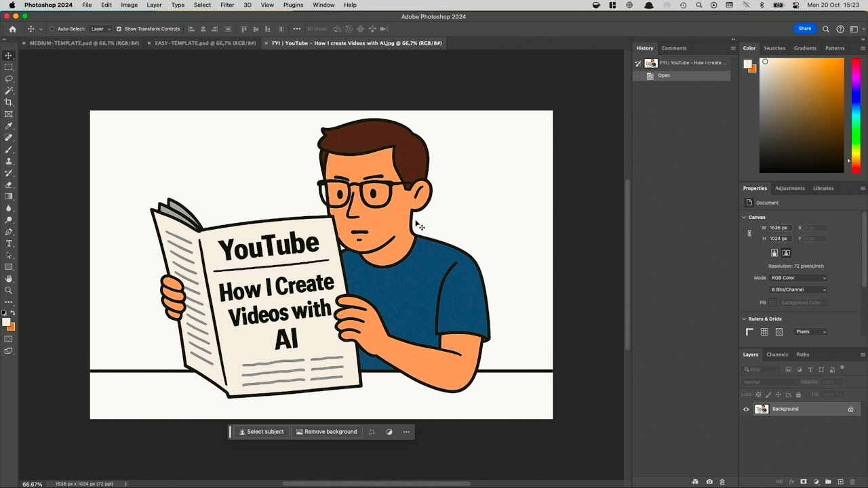Toggle Quick Mask mode
868x488 pixels.
9,339
